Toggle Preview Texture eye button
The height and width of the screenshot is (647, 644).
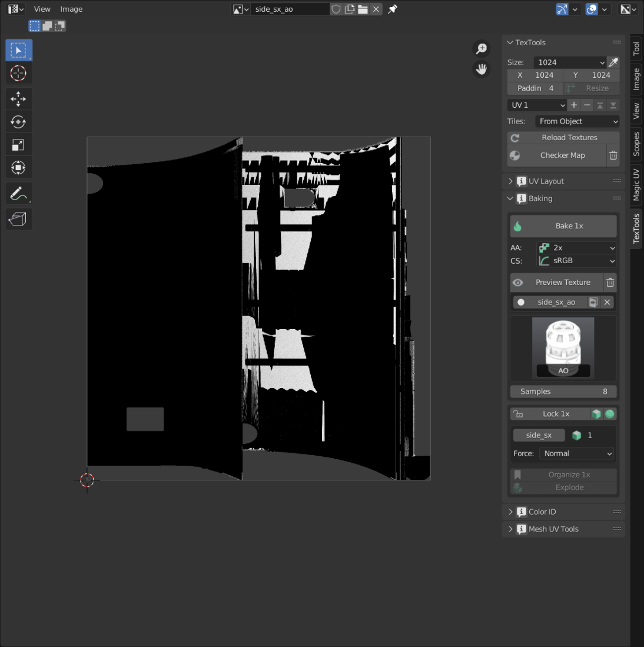pos(557,283)
